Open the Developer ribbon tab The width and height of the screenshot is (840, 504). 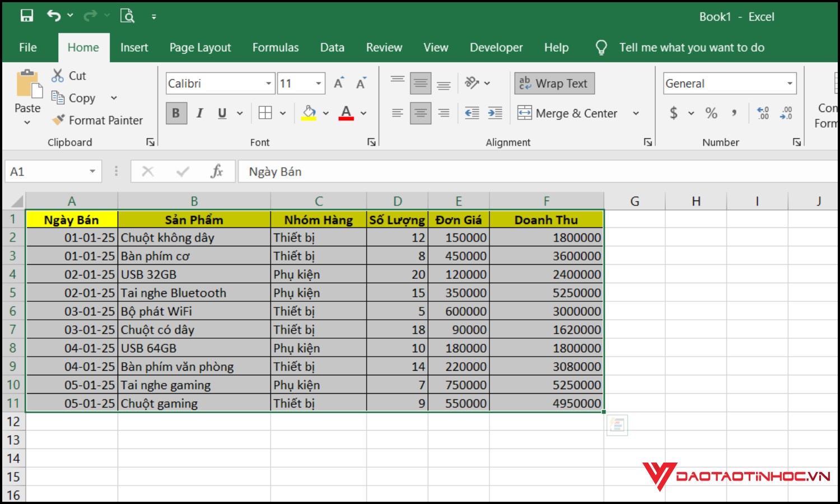[x=496, y=48]
